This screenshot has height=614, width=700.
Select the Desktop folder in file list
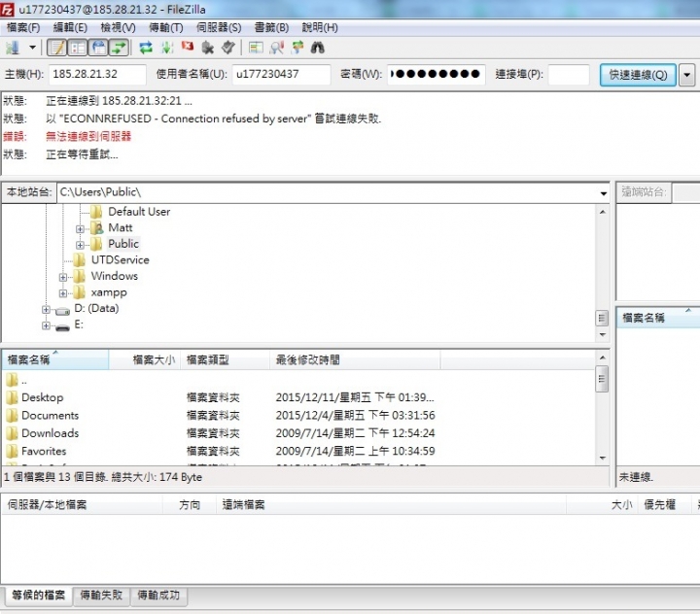point(43,397)
